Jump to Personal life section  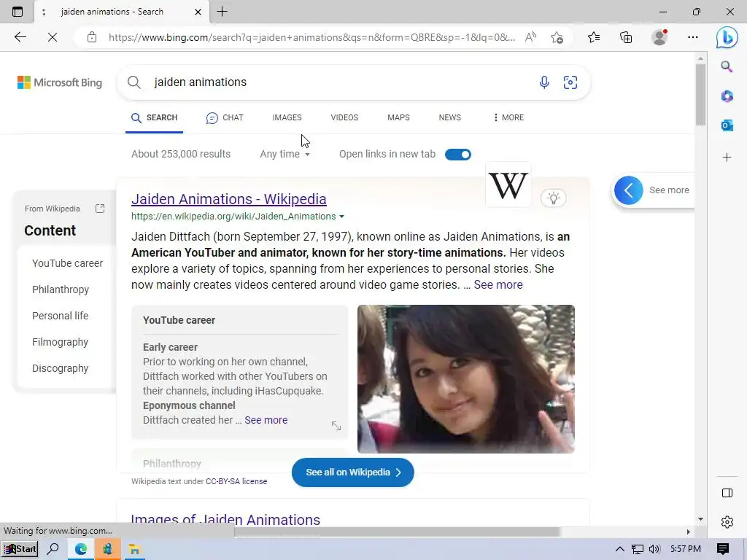60,316
